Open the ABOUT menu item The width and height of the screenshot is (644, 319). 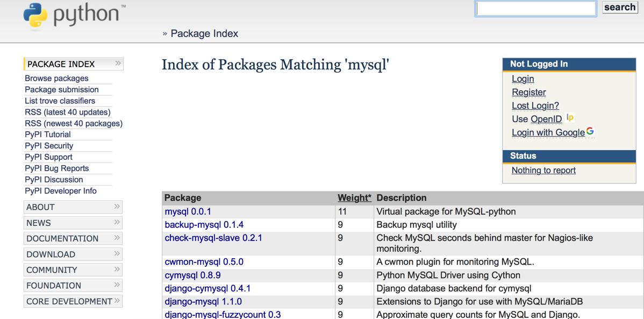point(73,207)
